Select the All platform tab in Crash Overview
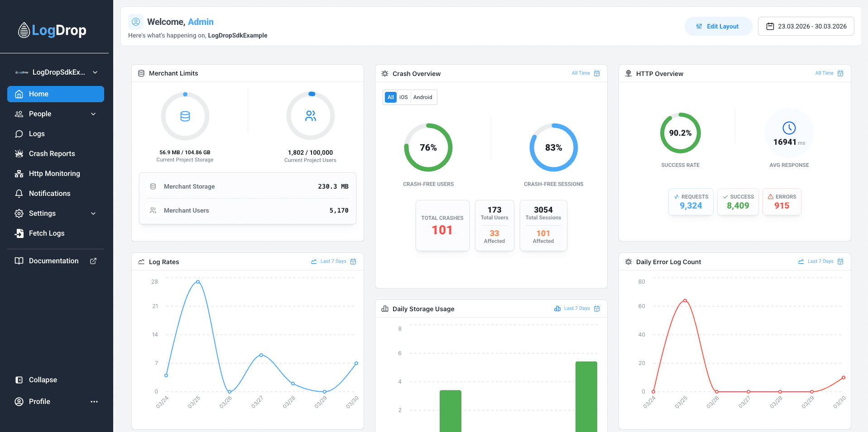This screenshot has width=868, height=432. pyautogui.click(x=390, y=97)
